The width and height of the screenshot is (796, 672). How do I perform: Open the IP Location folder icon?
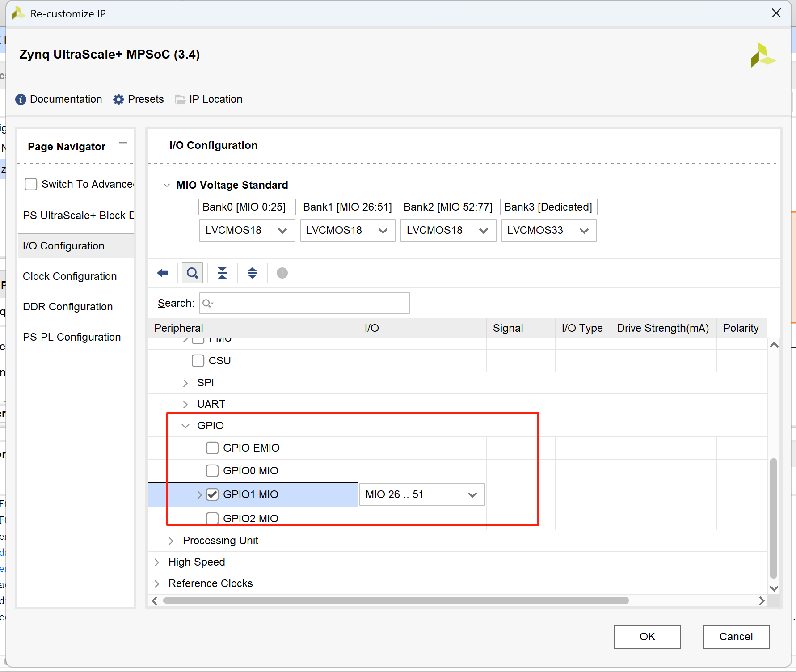click(180, 99)
